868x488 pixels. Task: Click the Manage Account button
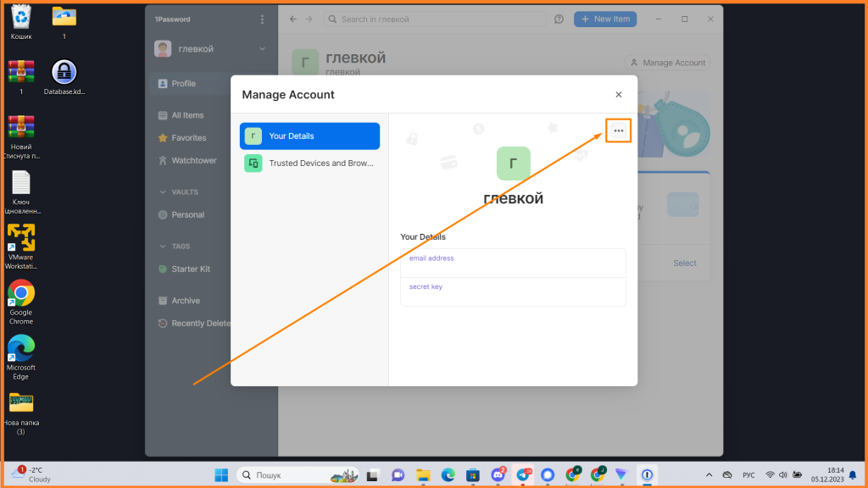[x=667, y=62]
